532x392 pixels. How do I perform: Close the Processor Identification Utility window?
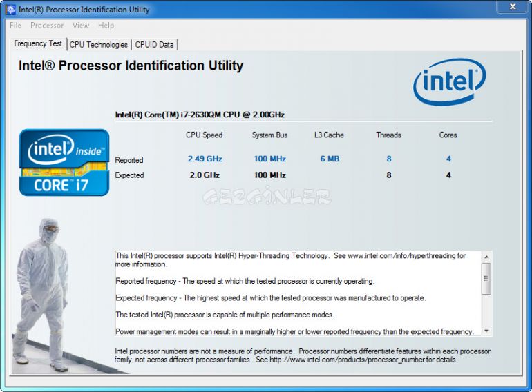click(513, 6)
